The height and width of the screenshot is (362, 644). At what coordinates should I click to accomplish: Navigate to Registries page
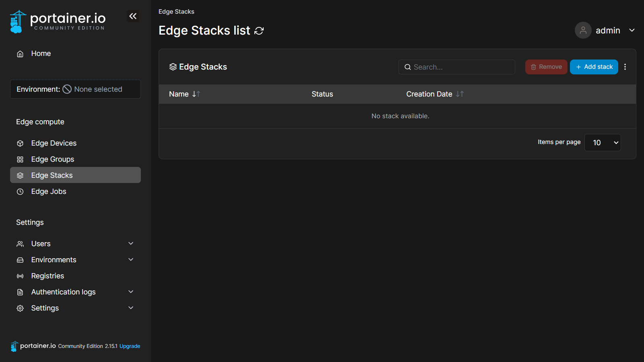[47, 276]
